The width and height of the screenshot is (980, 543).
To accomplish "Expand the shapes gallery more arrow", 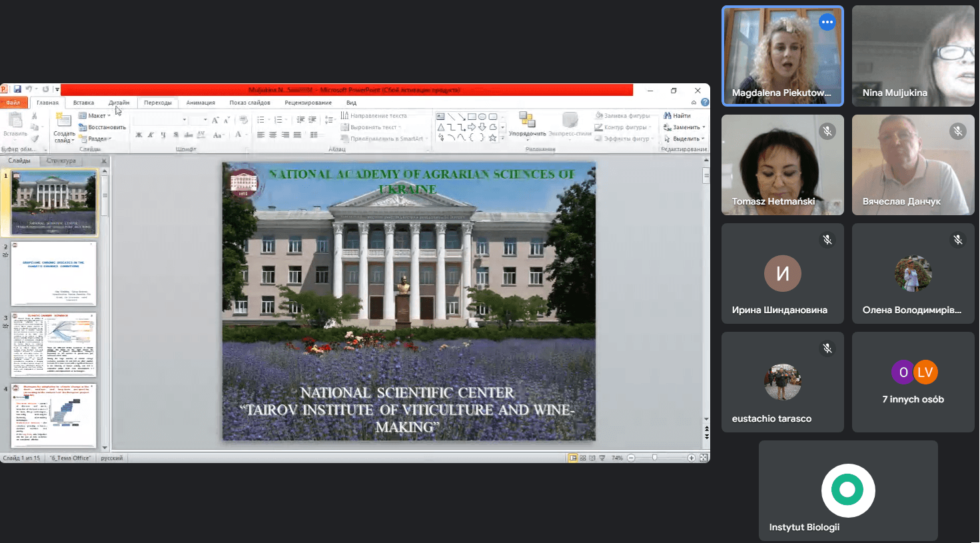I will click(x=502, y=139).
